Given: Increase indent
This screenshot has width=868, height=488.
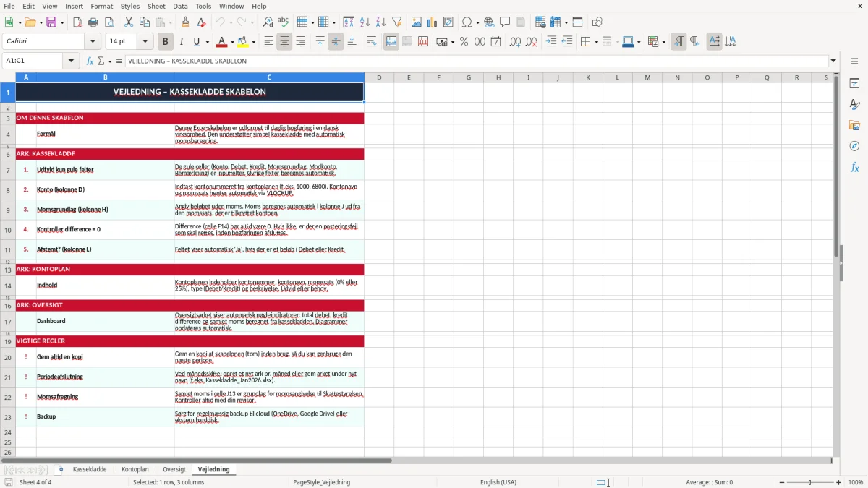Looking at the screenshot, I should pyautogui.click(x=551, y=42).
